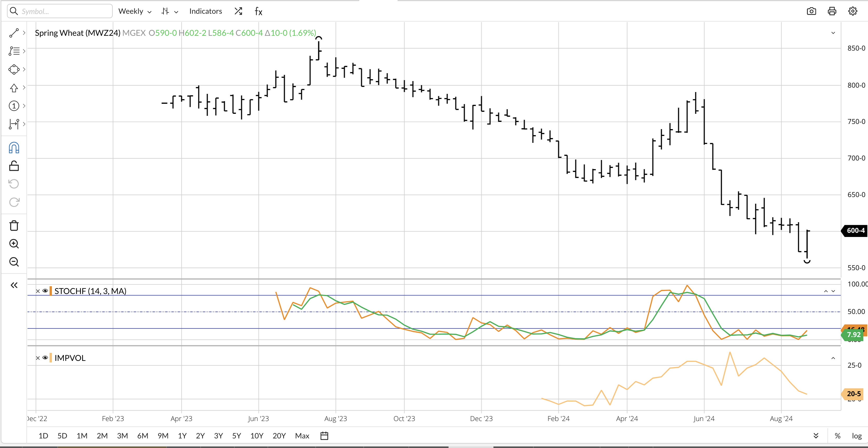Image resolution: width=868 pixels, height=448 pixels.
Task: Select the Max time range
Action: 302,436
